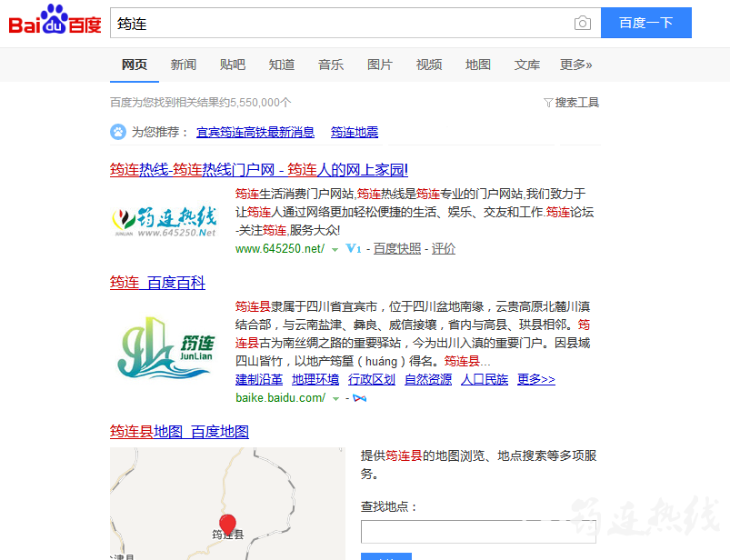Open the 文库 tab
Image resolution: width=730 pixels, height=560 pixels.
coord(527,65)
